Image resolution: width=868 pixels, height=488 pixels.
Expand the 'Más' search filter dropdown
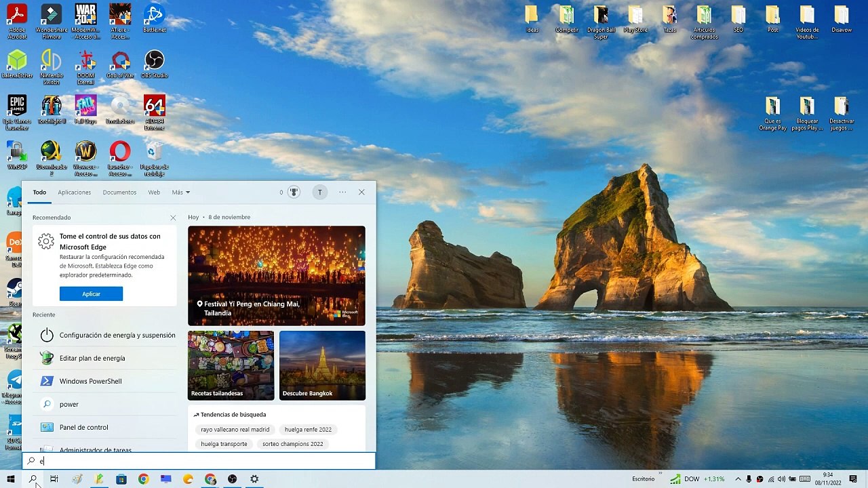point(180,192)
